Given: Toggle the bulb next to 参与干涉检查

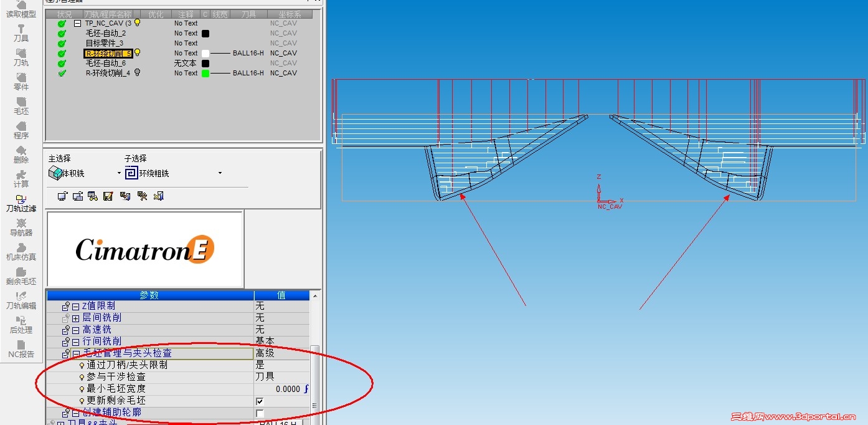Looking at the screenshot, I should (82, 378).
